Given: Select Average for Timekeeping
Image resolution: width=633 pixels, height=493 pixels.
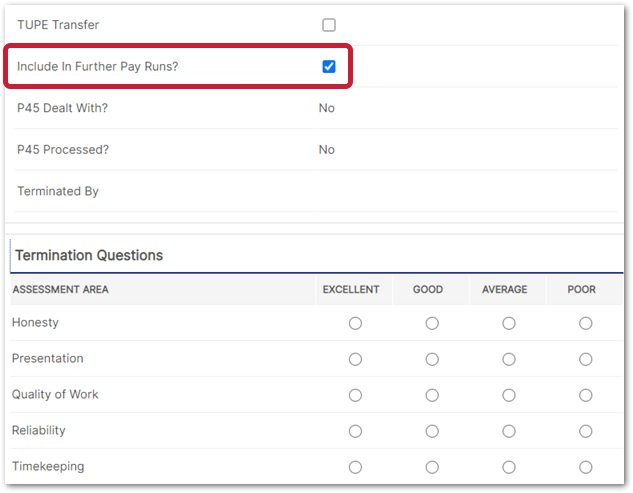Looking at the screenshot, I should [x=509, y=467].
